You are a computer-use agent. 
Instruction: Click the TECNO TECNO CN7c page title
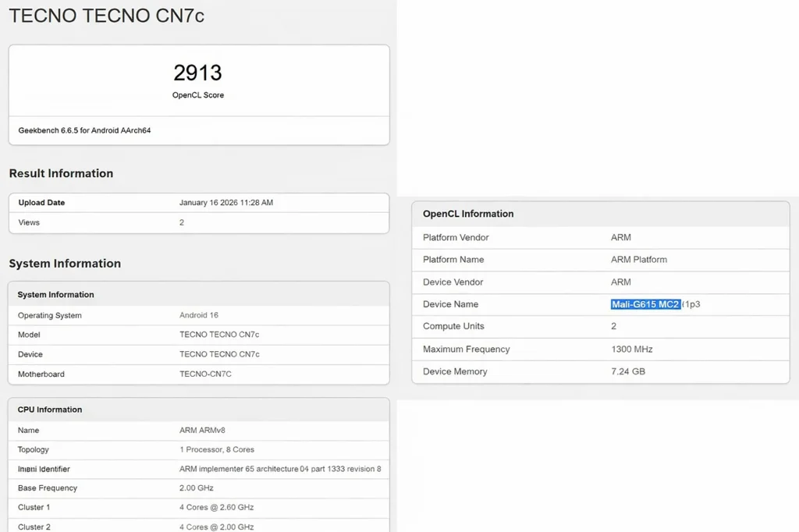(x=107, y=15)
